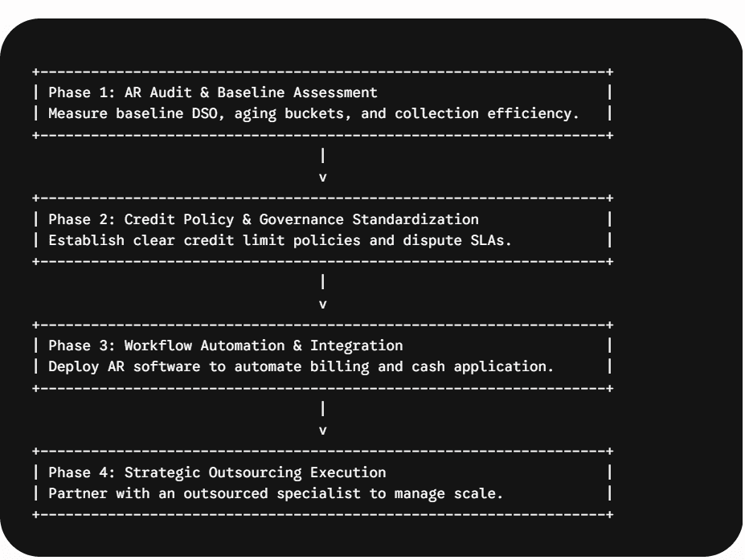Click the 'Measure baseline DSO' description line
This screenshot has width=745, height=560.
tap(313, 113)
